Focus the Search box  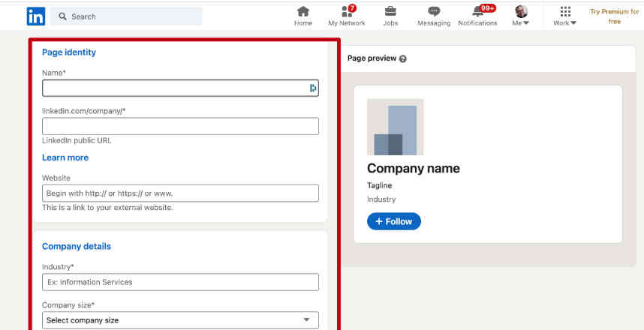click(x=126, y=16)
